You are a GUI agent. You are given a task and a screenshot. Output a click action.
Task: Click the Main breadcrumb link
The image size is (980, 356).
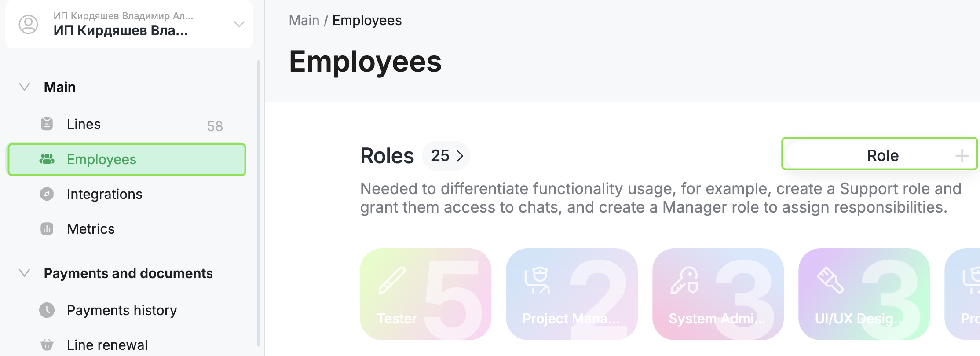(x=304, y=21)
